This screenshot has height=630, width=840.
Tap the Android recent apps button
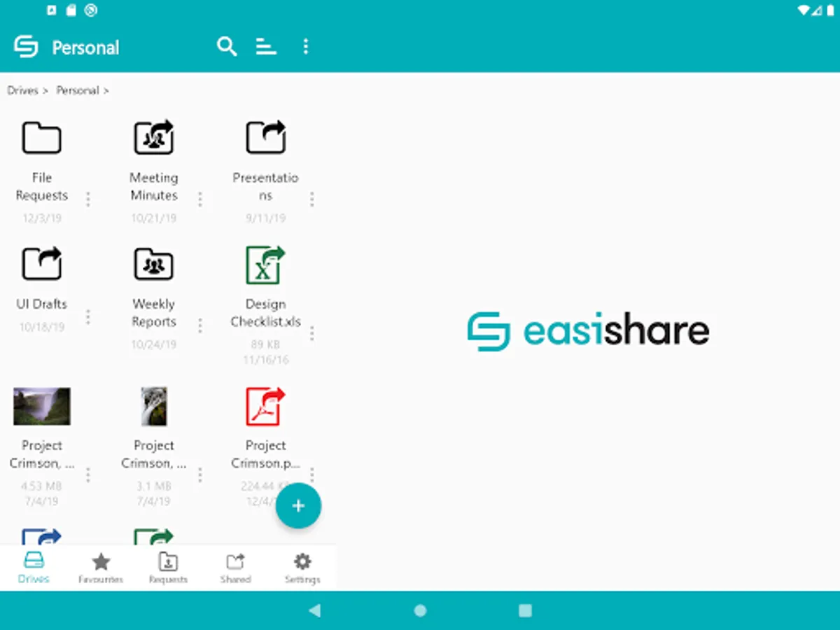point(526,610)
